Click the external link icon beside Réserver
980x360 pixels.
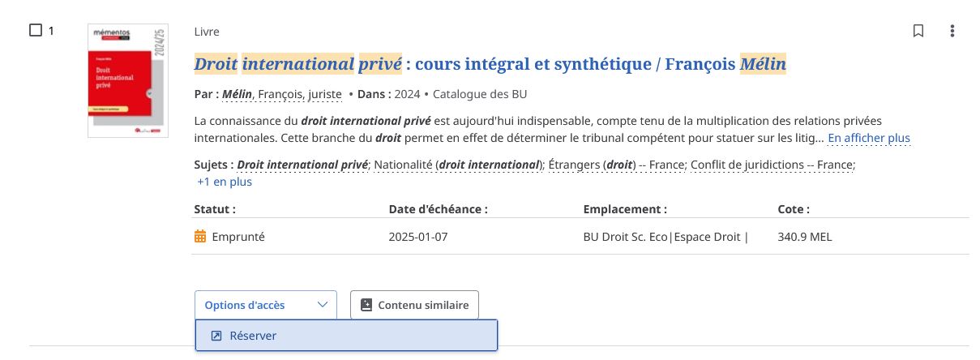pyautogui.click(x=216, y=336)
